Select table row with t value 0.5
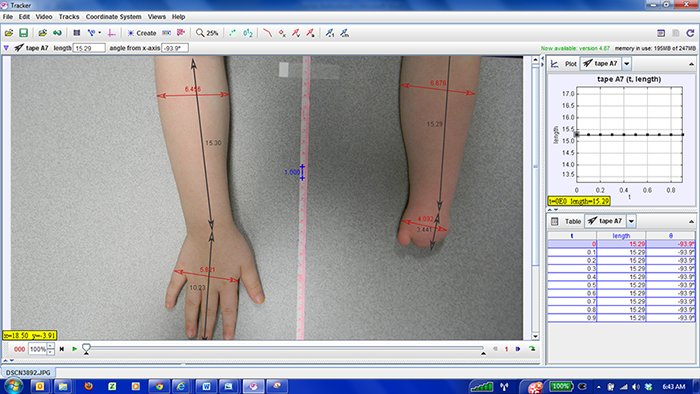700x394 pixels. [621, 285]
